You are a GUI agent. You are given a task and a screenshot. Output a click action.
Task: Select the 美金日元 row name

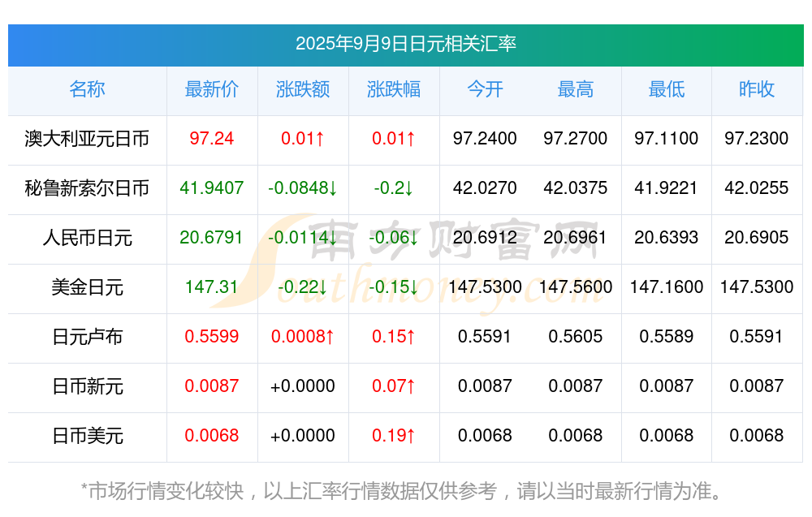pos(87,287)
